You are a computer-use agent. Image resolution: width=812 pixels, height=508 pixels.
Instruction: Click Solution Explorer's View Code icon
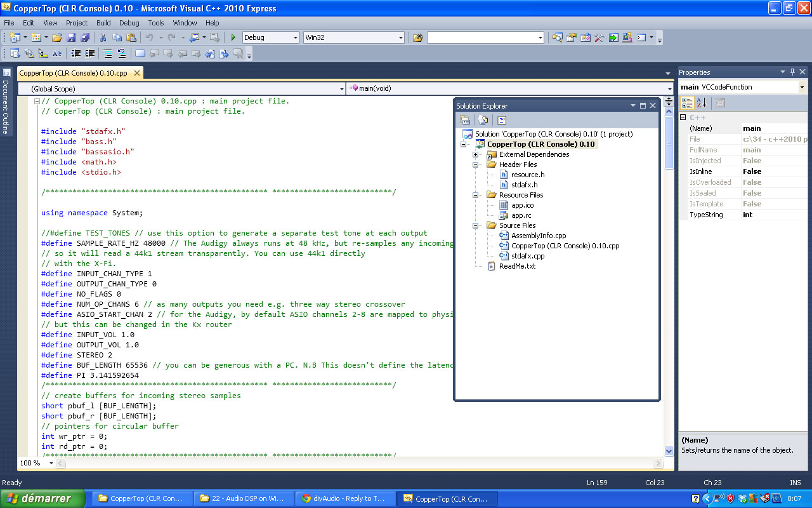(x=502, y=120)
